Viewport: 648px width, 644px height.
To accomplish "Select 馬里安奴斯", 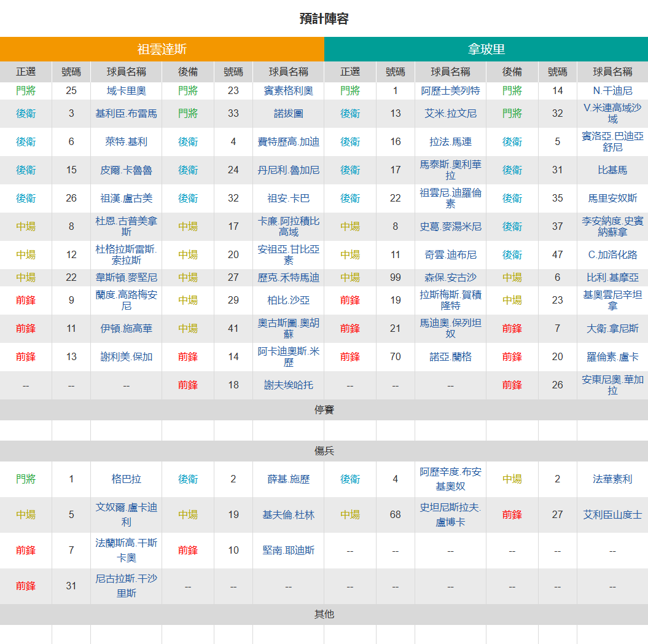I will [612, 198].
